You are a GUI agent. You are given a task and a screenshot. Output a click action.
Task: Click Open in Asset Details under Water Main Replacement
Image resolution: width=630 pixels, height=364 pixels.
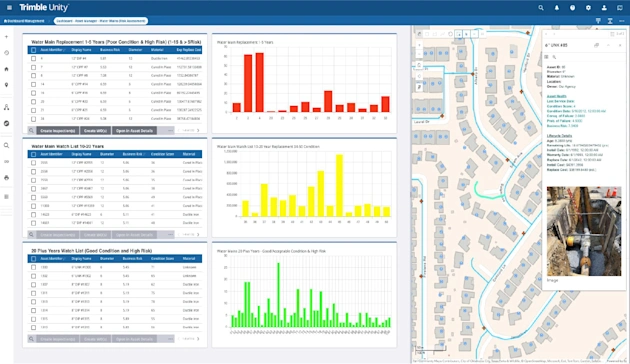coord(134,131)
